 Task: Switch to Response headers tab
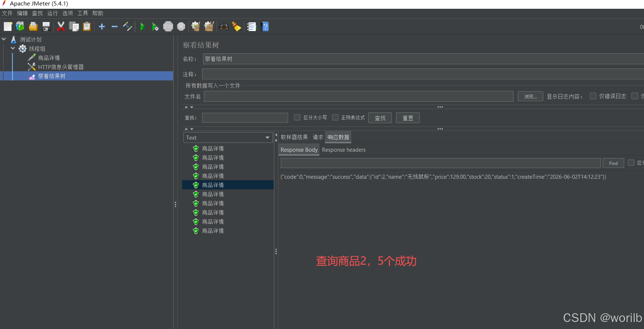(344, 150)
